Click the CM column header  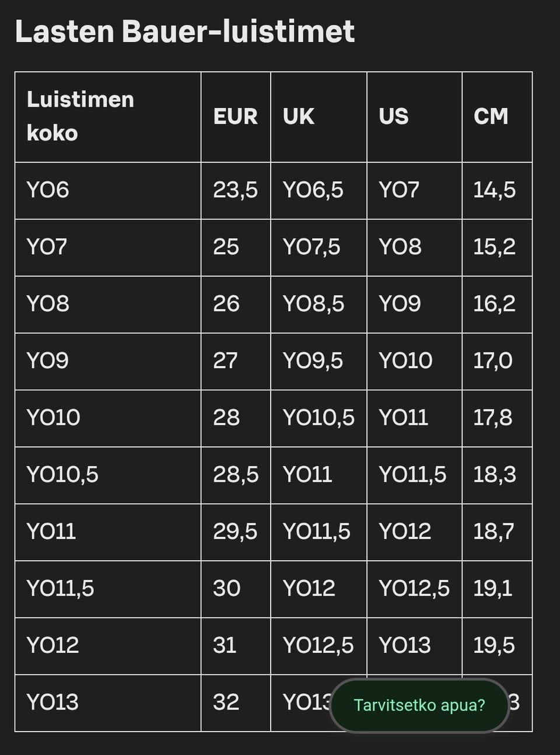(x=491, y=116)
